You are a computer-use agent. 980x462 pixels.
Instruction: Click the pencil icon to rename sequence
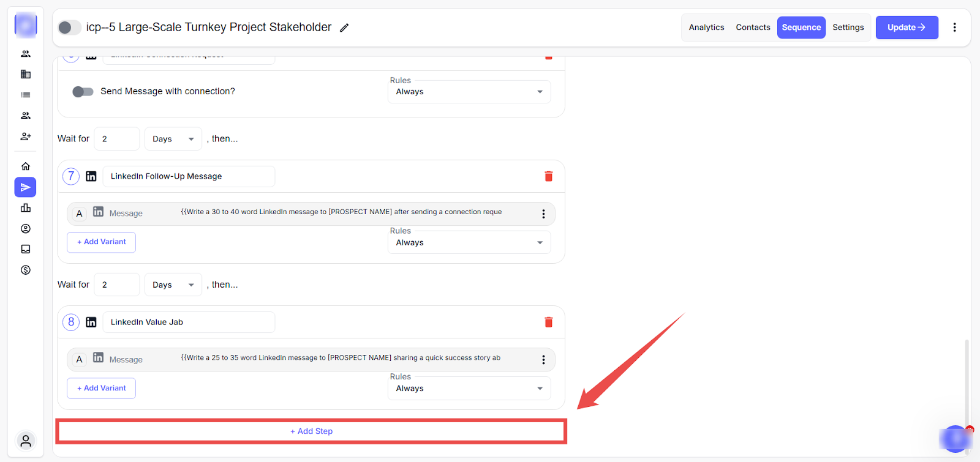pos(344,28)
